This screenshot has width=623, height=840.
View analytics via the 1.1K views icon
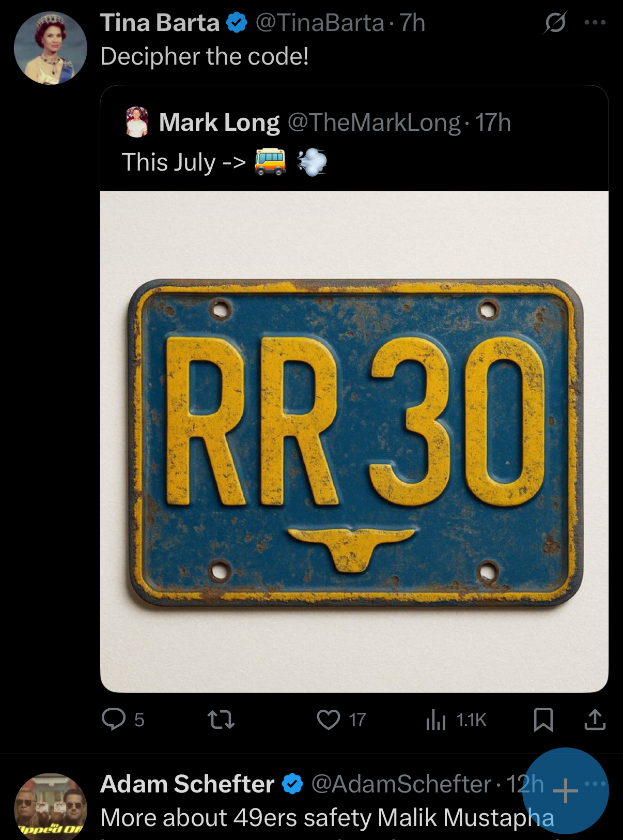436,720
